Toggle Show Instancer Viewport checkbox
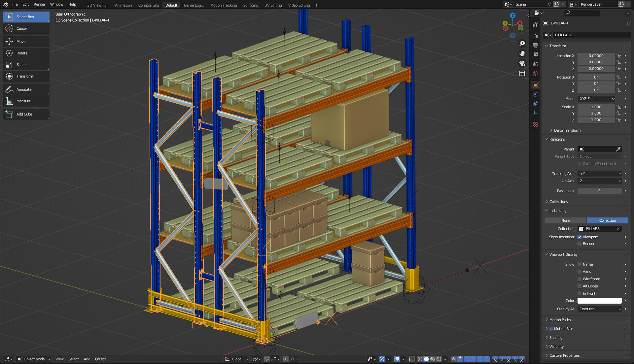The image size is (634, 364). [580, 237]
